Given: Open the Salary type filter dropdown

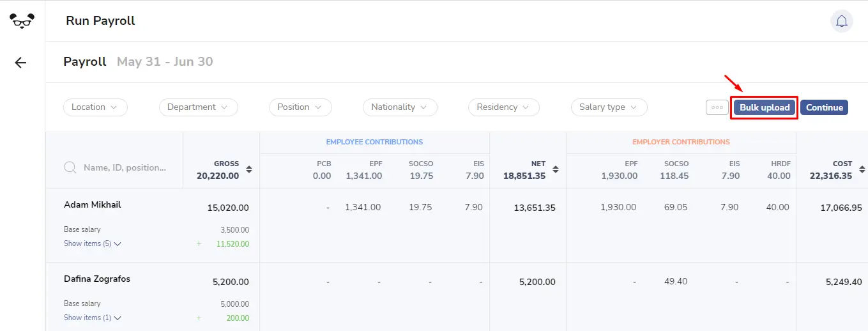Looking at the screenshot, I should coord(609,107).
